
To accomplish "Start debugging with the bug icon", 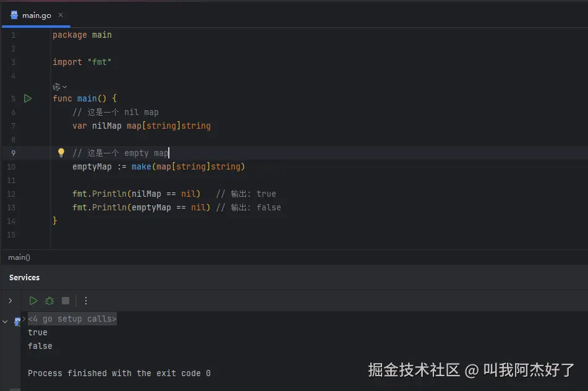I will pyautogui.click(x=49, y=301).
